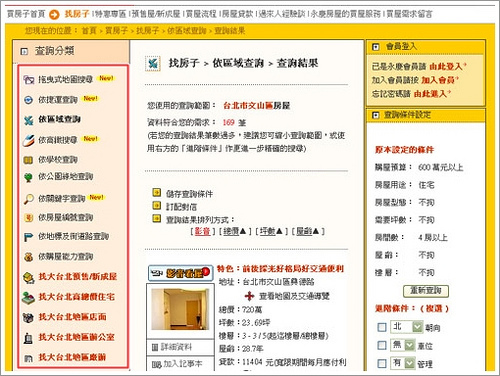This screenshot has height=376, width=500.
Task: Click the page heading compass icon
Action: point(153,63)
